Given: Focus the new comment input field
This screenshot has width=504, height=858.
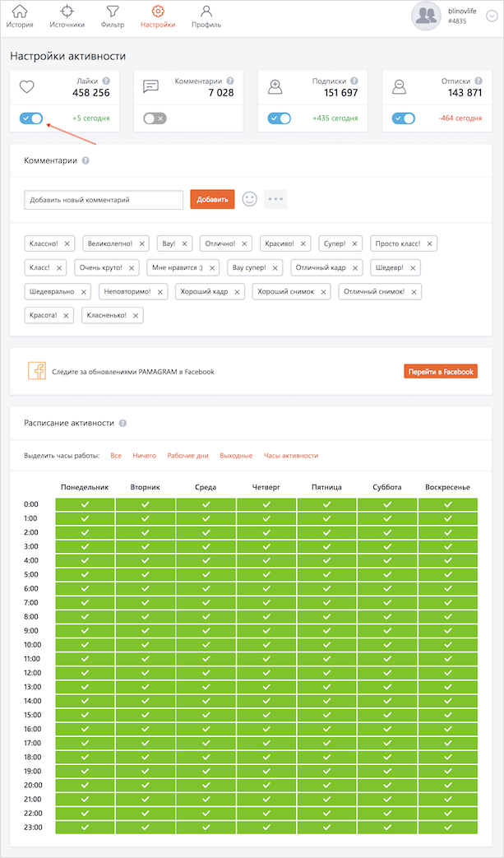Looking at the screenshot, I should click(104, 200).
